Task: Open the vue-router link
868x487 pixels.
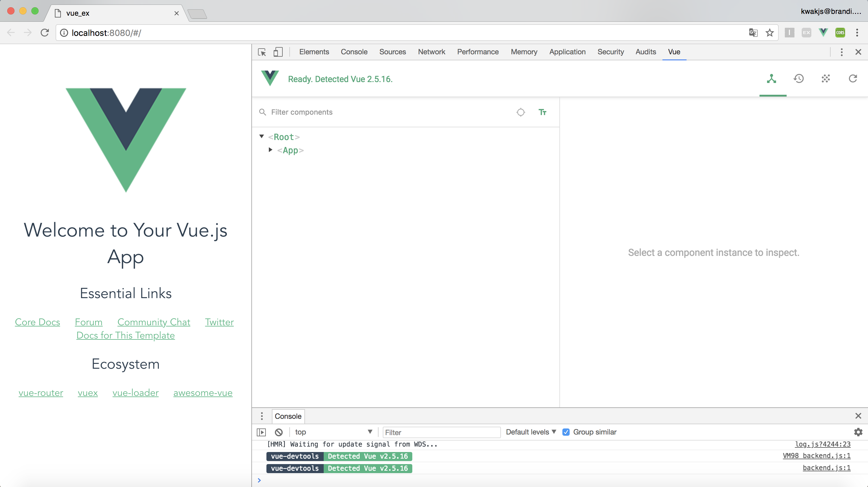Action: [41, 393]
